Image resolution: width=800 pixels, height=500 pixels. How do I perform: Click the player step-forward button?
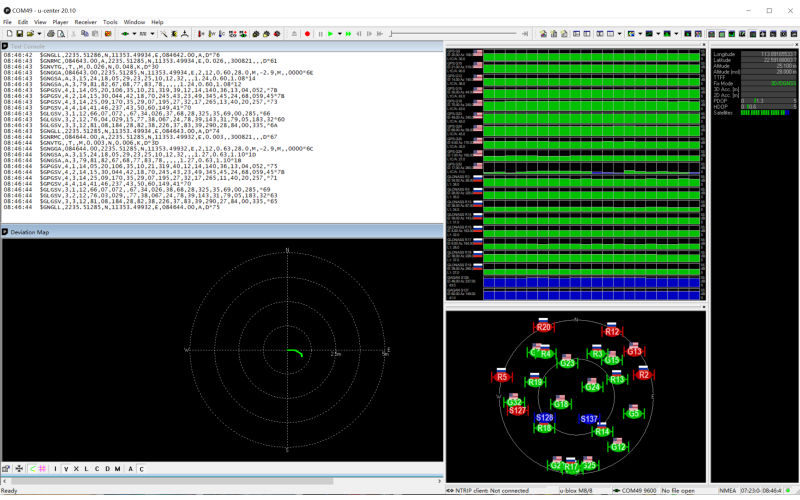369,34
